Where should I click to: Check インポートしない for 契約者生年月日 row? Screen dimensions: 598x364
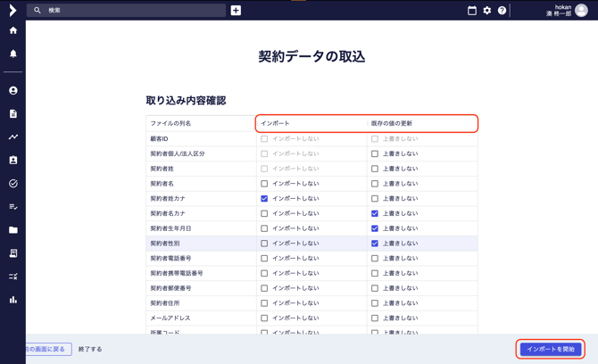click(x=264, y=228)
